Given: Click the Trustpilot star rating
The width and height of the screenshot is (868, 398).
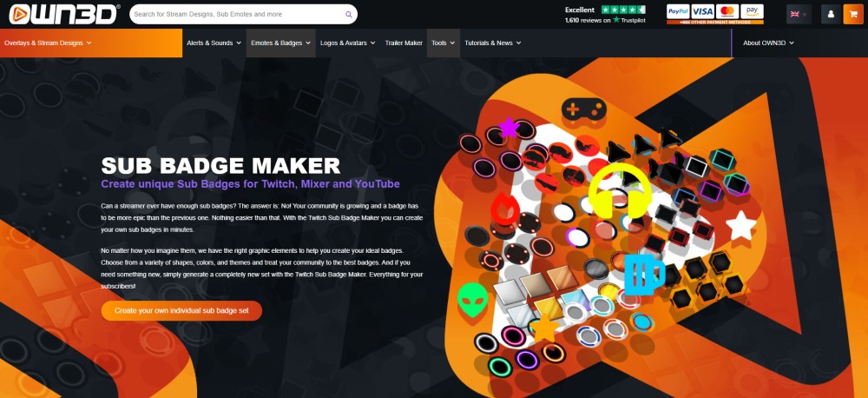Looking at the screenshot, I should tap(623, 10).
